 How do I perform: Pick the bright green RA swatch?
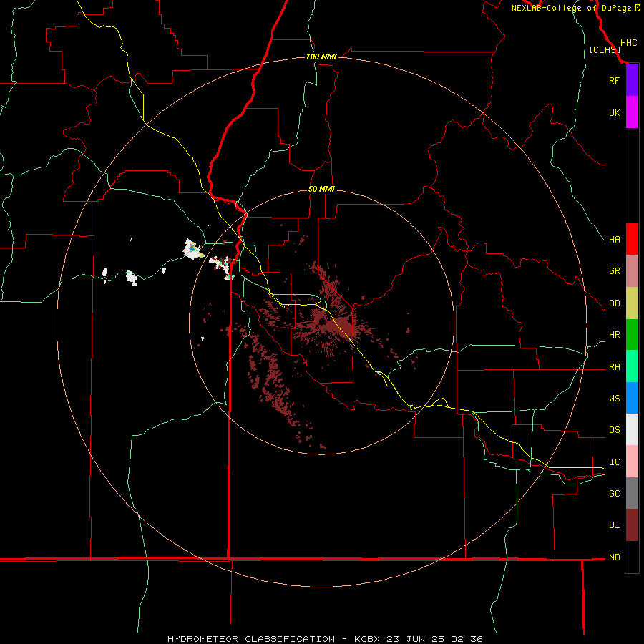[632, 366]
